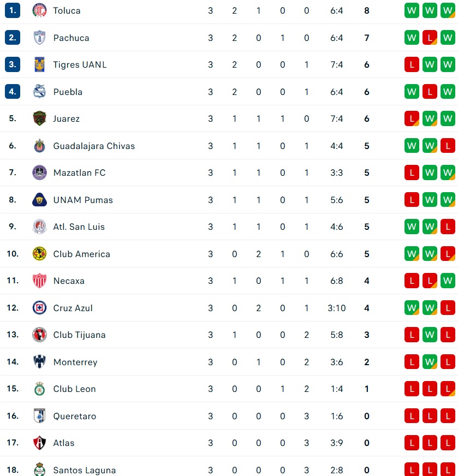Click Toluca's first green W form badge

pyautogui.click(x=412, y=10)
